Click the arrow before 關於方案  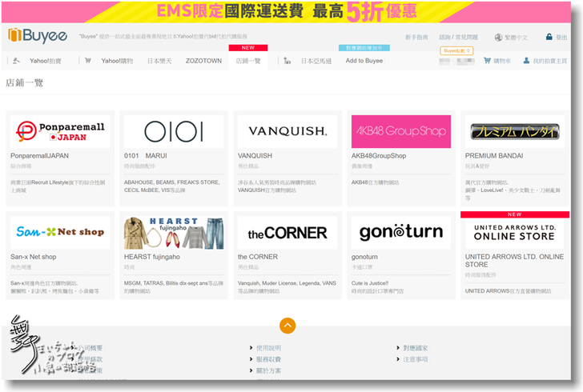pos(251,370)
